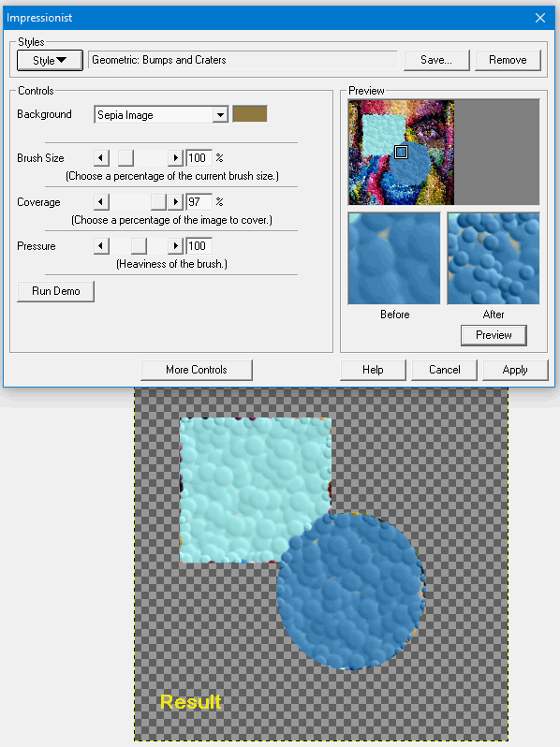Increase Coverage with right arrow
The width and height of the screenshot is (560, 747).
pos(176,202)
